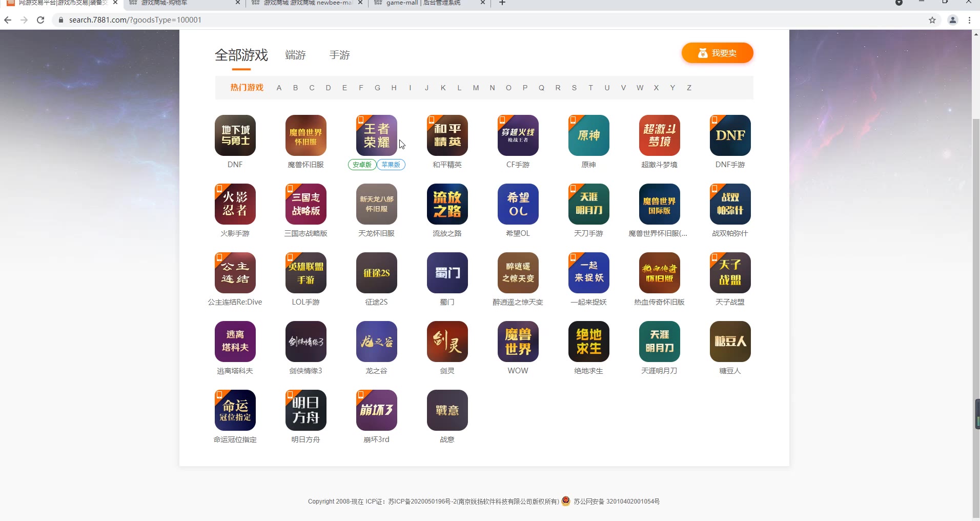The width and height of the screenshot is (980, 521).
Task: Reload the current page
Action: [x=40, y=20]
